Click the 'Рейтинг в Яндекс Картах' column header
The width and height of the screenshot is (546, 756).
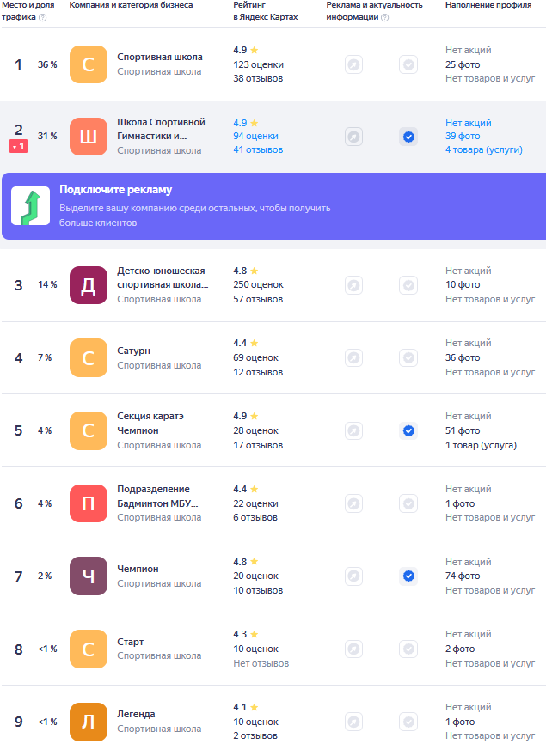point(265,11)
